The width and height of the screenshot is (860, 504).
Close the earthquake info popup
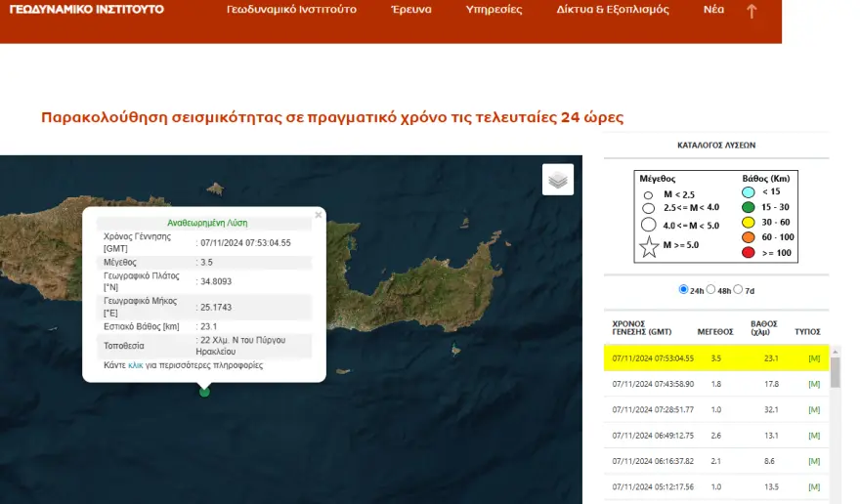point(318,214)
